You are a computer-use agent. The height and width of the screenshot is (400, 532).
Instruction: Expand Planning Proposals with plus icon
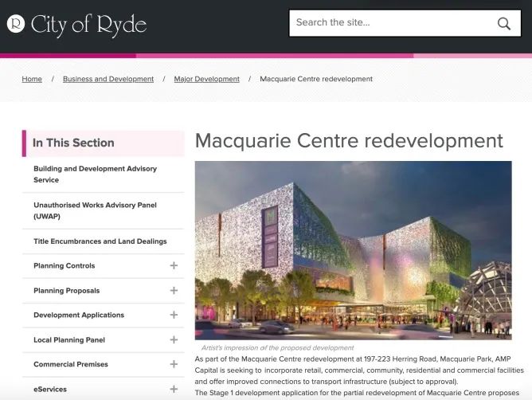174,290
